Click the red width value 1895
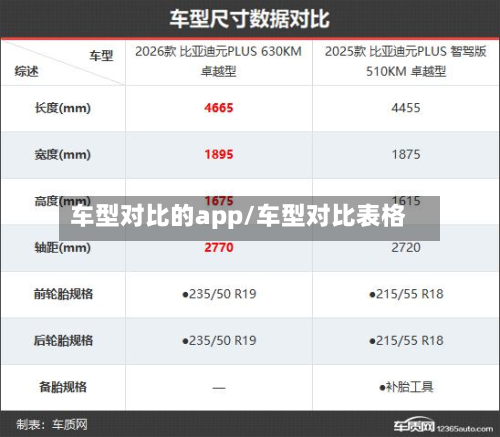The image size is (500, 437). [219, 155]
